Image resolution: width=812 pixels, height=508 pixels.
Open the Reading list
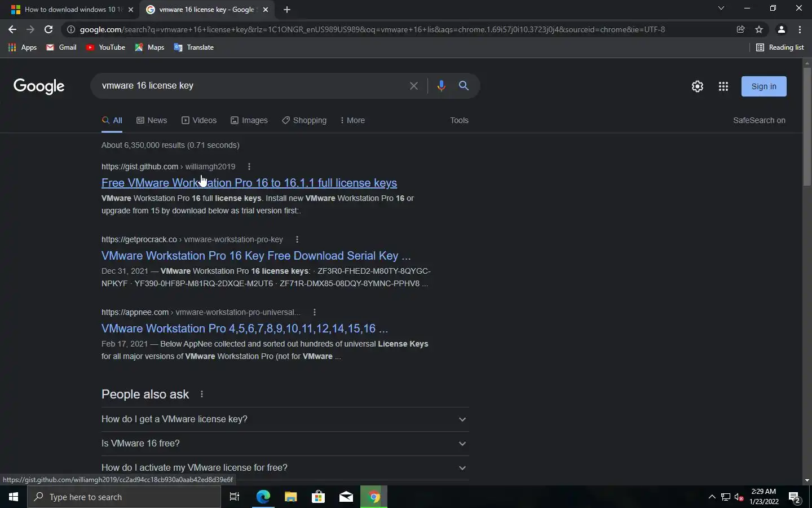tap(780, 47)
